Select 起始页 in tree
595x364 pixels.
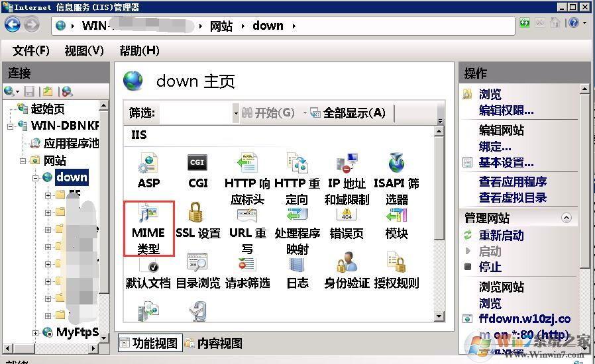coord(48,109)
